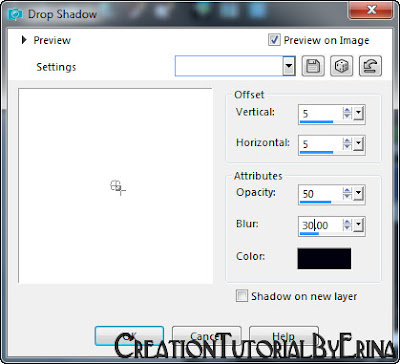Click the Cancel button
Screen dimensions: 400x364
(x=206, y=336)
